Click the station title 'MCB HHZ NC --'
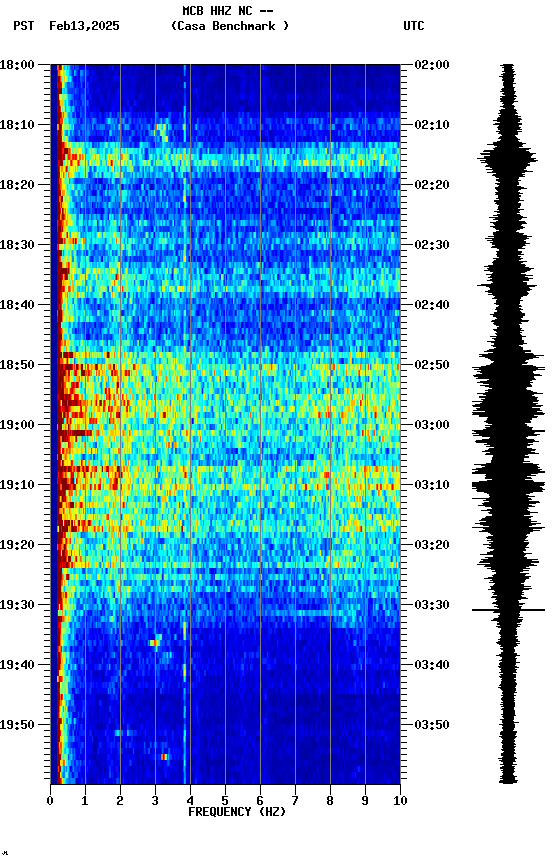 228,10
